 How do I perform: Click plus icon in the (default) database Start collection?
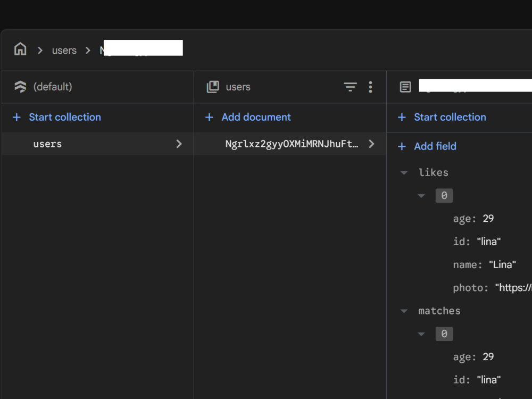[16, 118]
